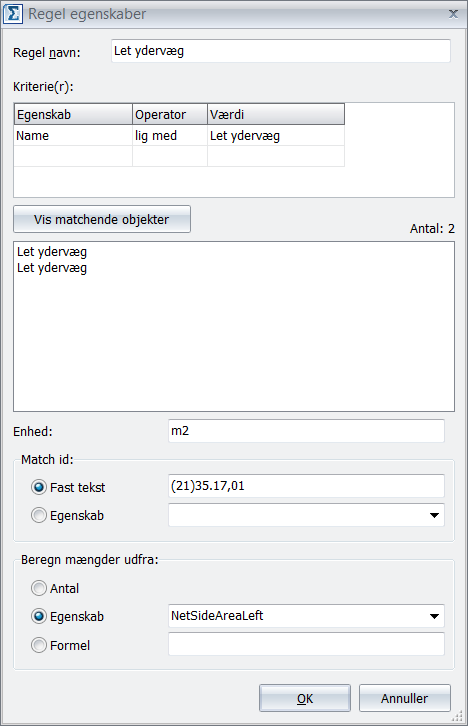This screenshot has height=726, width=468.
Task: Click the Egenskab column header
Action: point(73,114)
